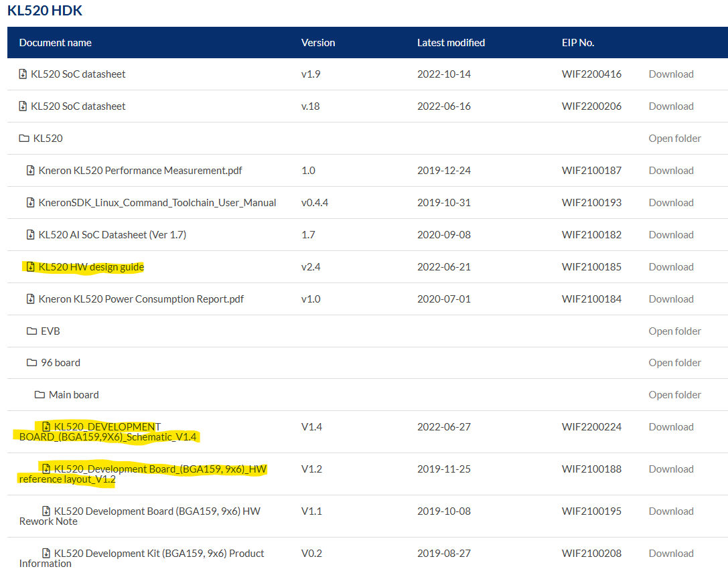This screenshot has width=728, height=571.
Task: Open folder link for the EVB row
Action: (x=674, y=331)
